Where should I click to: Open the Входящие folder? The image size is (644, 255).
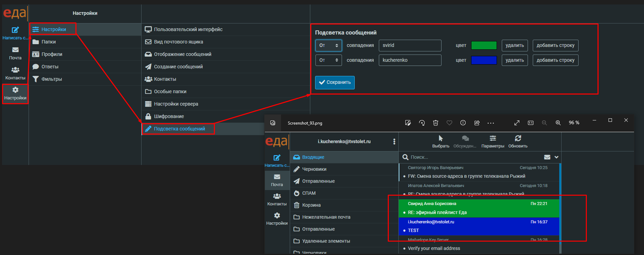point(344,157)
